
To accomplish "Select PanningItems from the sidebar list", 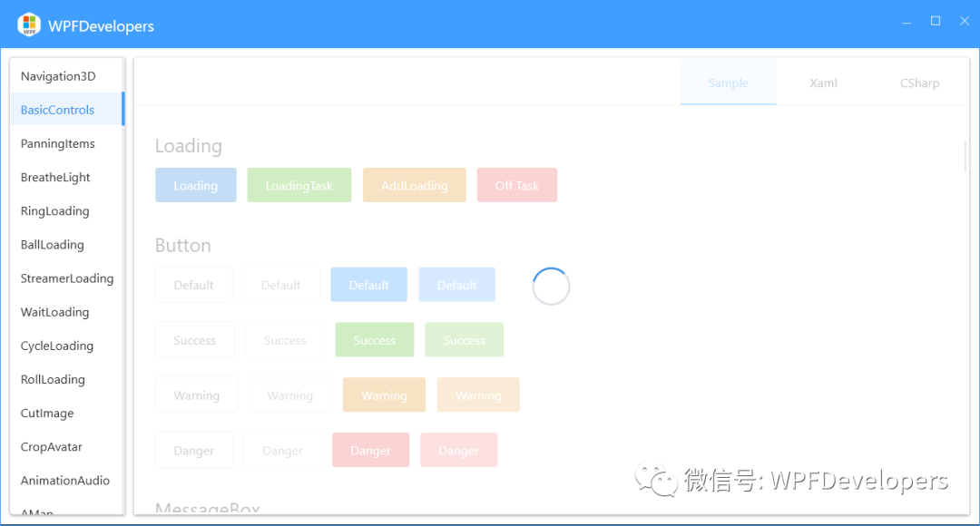I will point(58,143).
